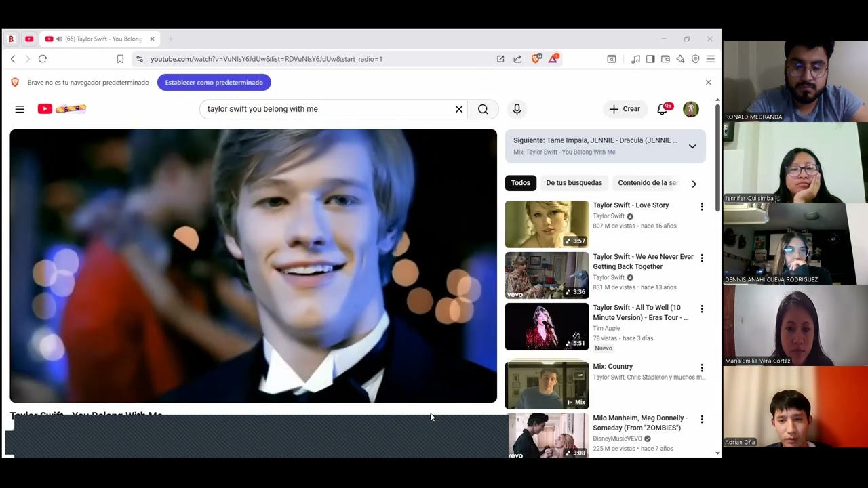This screenshot has height=488, width=868.
Task: Select Adrian Oña's video tile
Action: 795,407
